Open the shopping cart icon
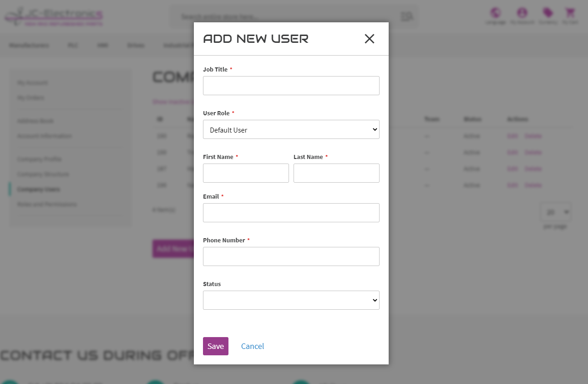The height and width of the screenshot is (384, 588). 570,13
